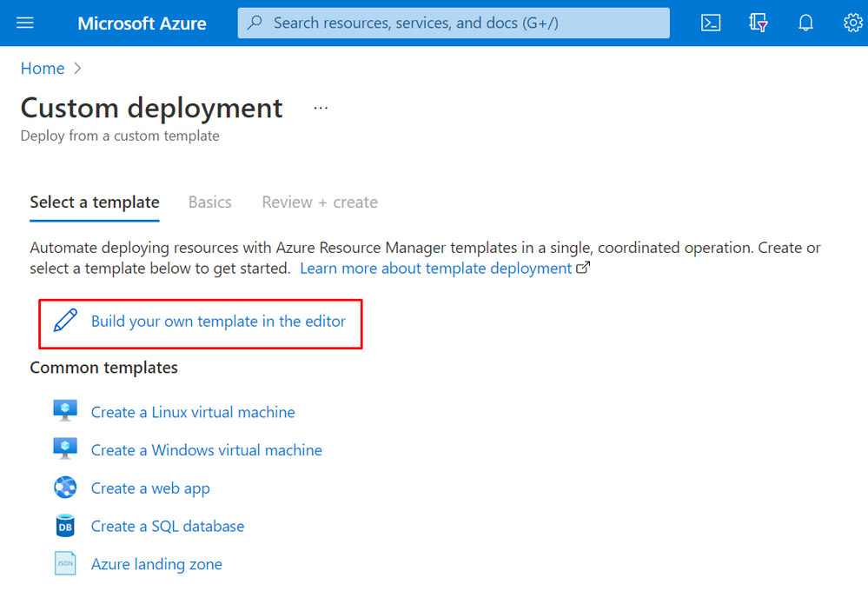Choose Create a SQL database template

coord(168,526)
